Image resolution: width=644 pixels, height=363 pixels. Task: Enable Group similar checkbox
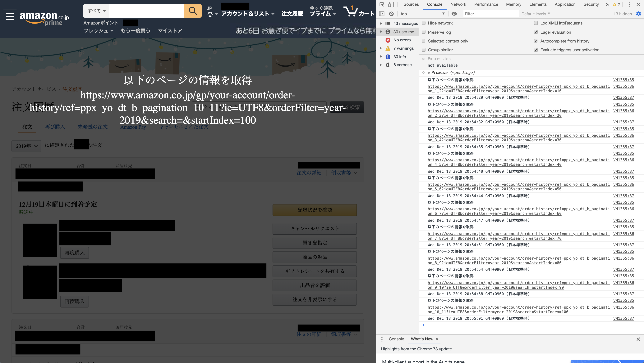(x=424, y=50)
